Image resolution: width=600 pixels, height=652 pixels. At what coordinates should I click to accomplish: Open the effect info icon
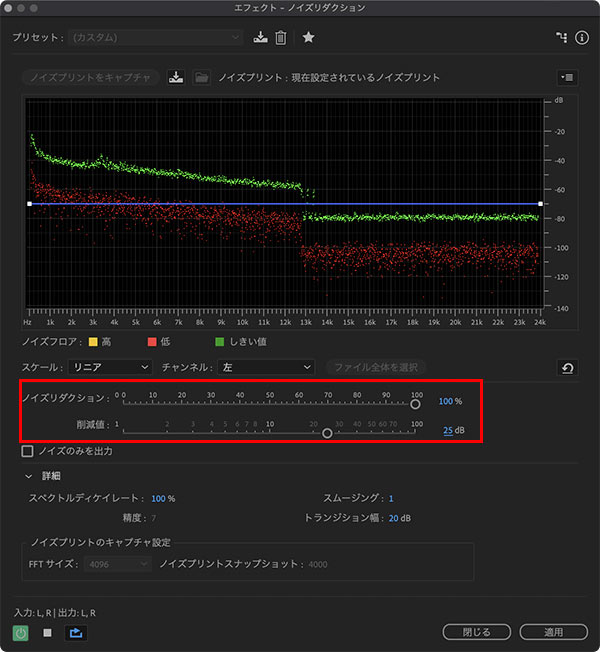coord(582,37)
